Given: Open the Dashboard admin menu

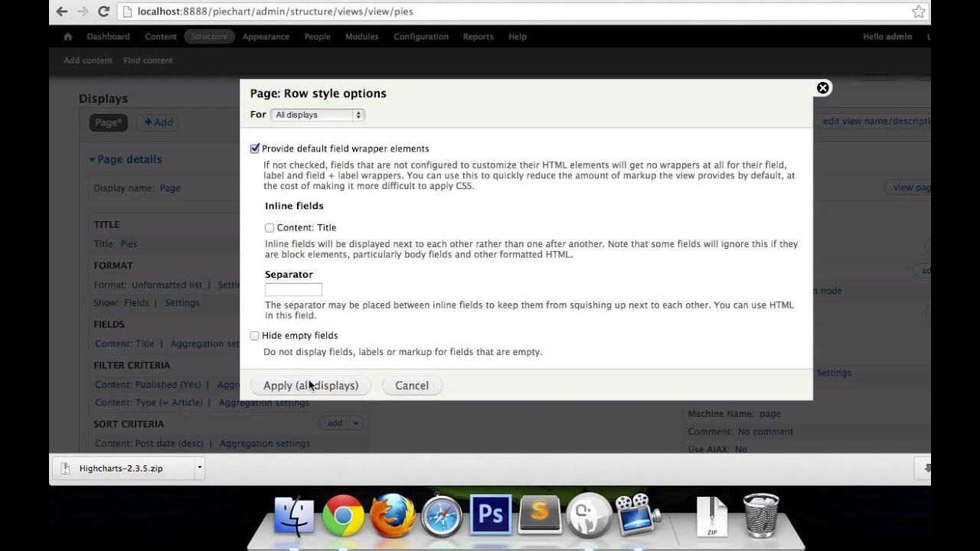Looking at the screenshot, I should click(x=108, y=37).
